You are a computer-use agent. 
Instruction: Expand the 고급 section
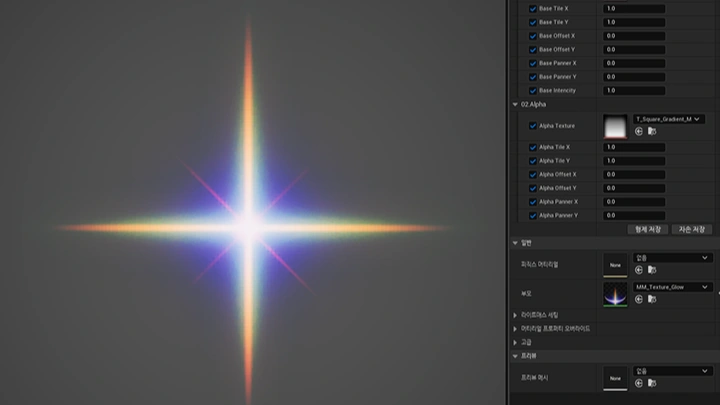point(516,342)
